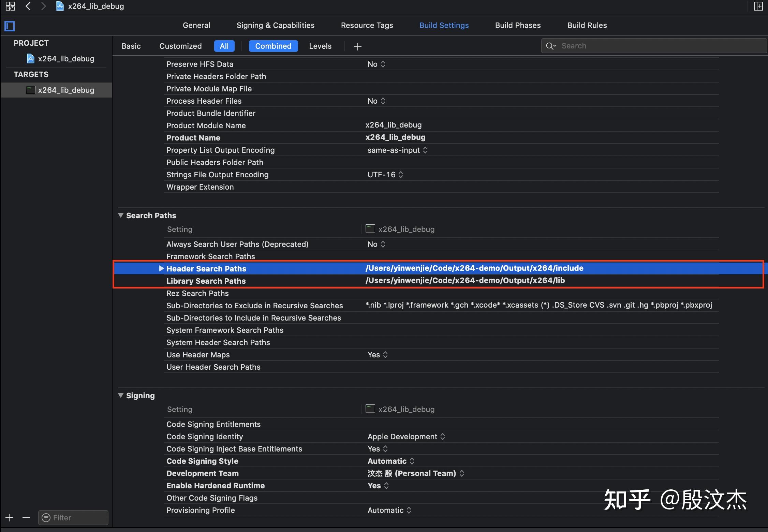Image resolution: width=768 pixels, height=532 pixels.
Task: Click the forward navigation arrow
Action: [x=43, y=6]
